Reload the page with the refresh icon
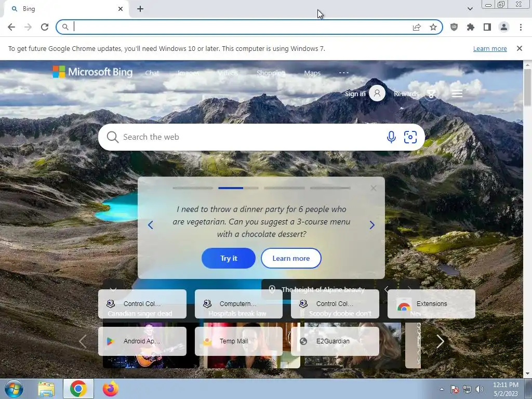The width and height of the screenshot is (532, 399). (x=45, y=27)
